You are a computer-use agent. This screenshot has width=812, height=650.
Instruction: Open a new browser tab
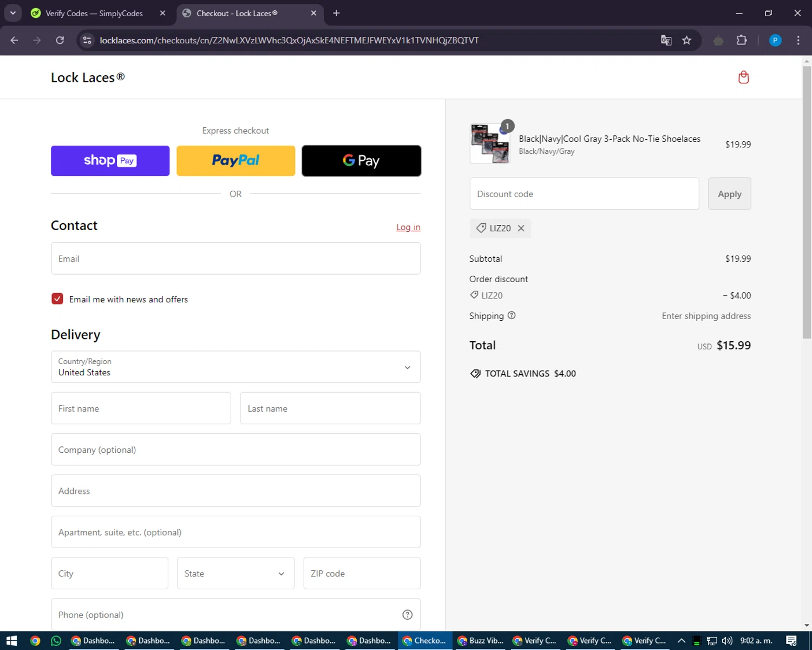point(336,13)
